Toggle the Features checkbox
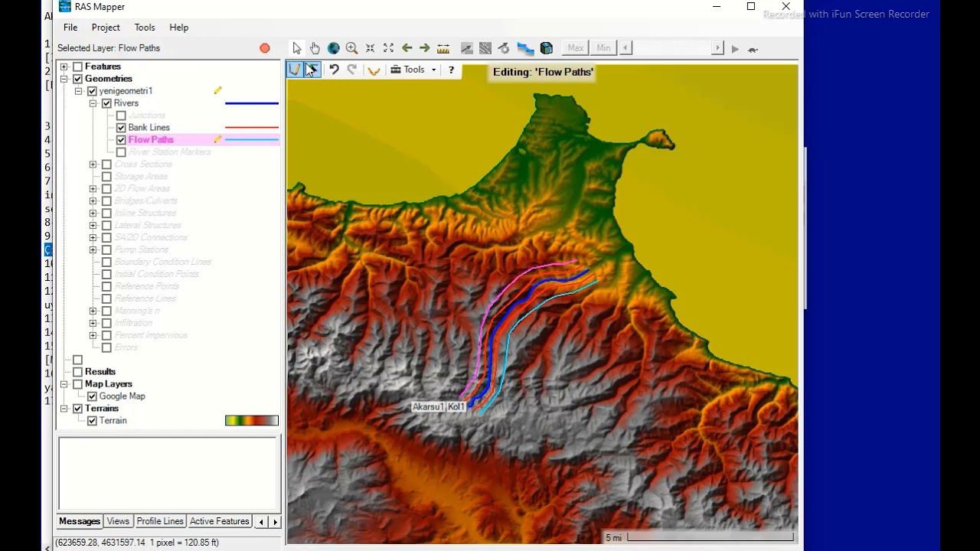980x551 pixels. pyautogui.click(x=77, y=67)
